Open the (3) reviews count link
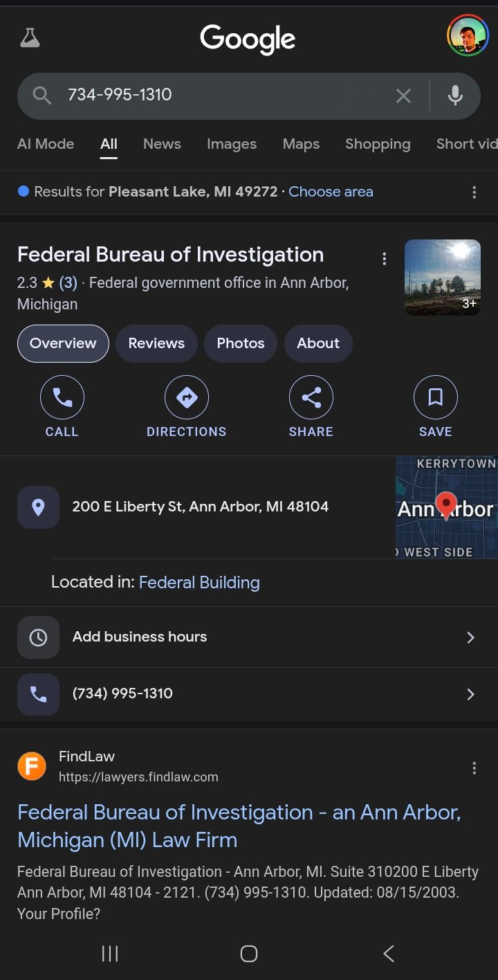 (68, 283)
